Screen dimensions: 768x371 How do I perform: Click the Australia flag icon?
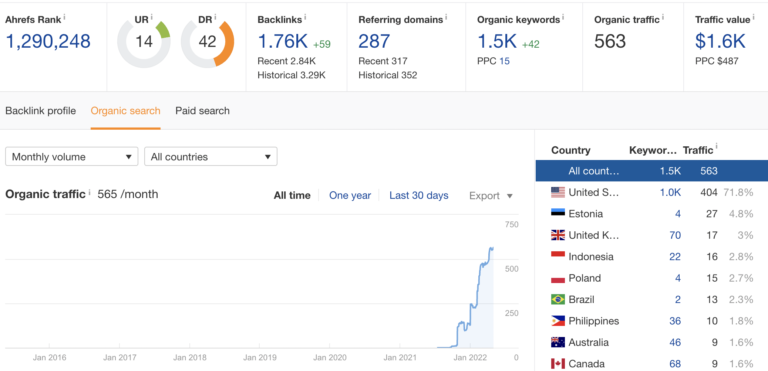558,342
